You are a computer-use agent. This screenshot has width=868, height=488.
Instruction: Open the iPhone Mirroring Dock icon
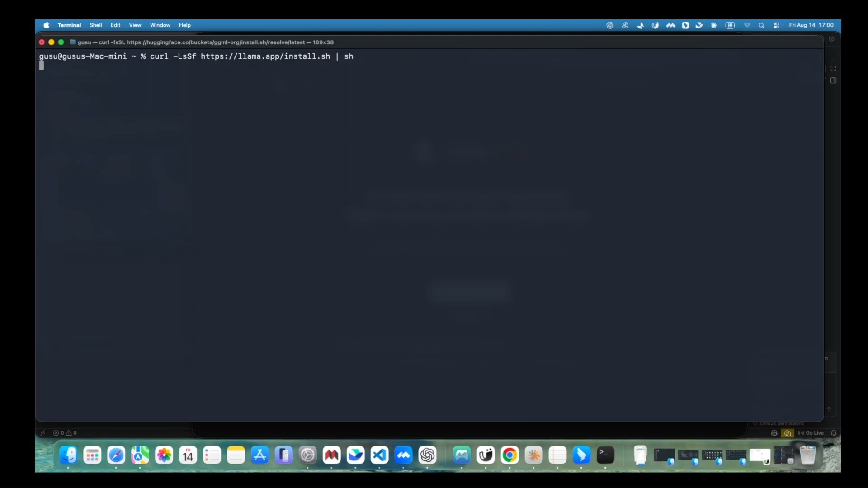[x=284, y=455]
